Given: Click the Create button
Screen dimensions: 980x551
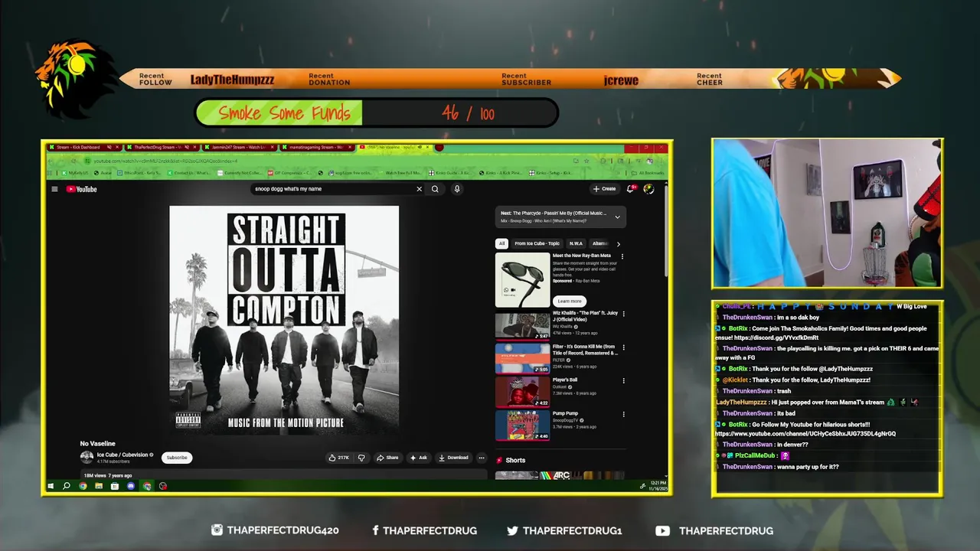Looking at the screenshot, I should tap(604, 188).
